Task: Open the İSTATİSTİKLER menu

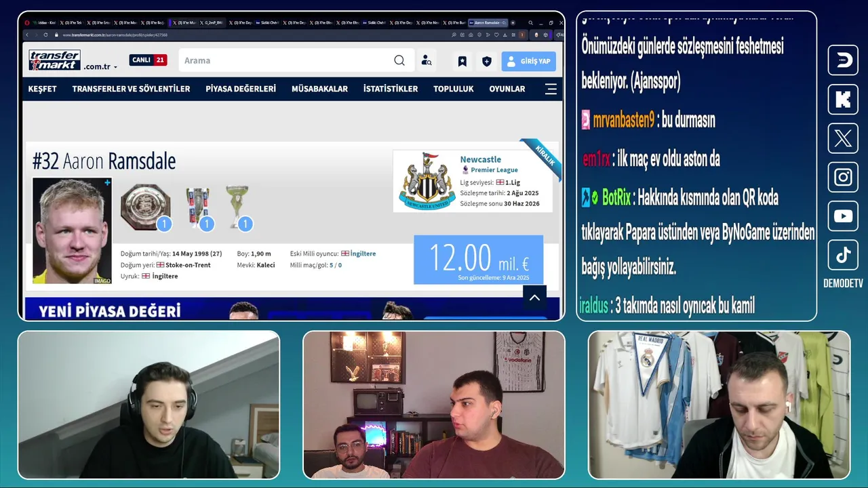Action: point(391,89)
